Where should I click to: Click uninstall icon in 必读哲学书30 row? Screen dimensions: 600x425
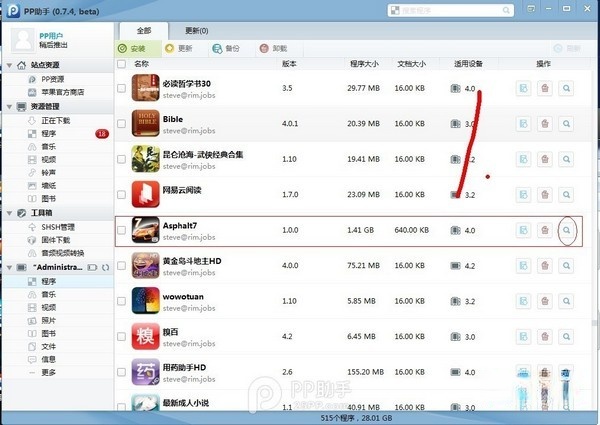coord(545,88)
